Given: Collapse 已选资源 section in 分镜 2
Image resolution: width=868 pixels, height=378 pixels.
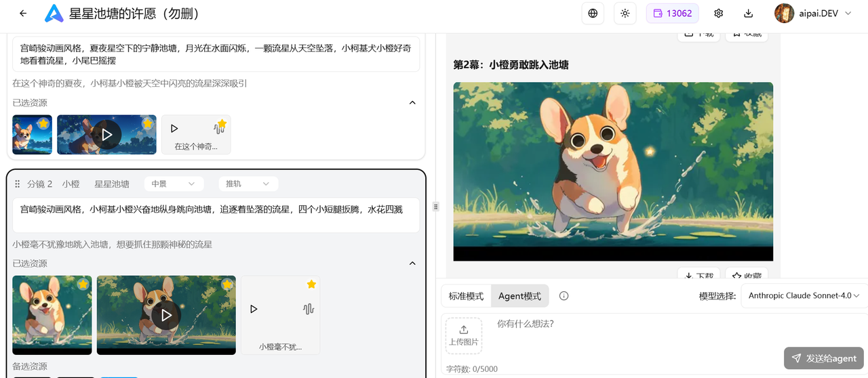Looking at the screenshot, I should 412,264.
